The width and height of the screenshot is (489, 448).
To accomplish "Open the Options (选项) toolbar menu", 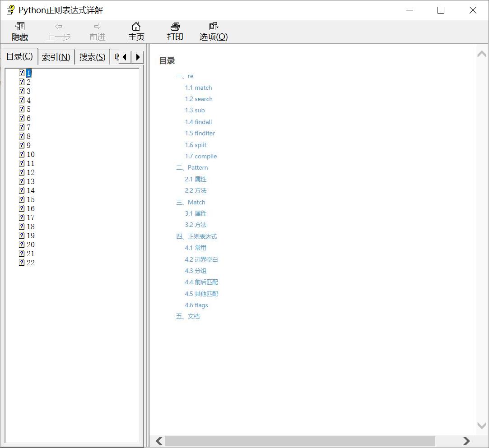I will 214,32.
